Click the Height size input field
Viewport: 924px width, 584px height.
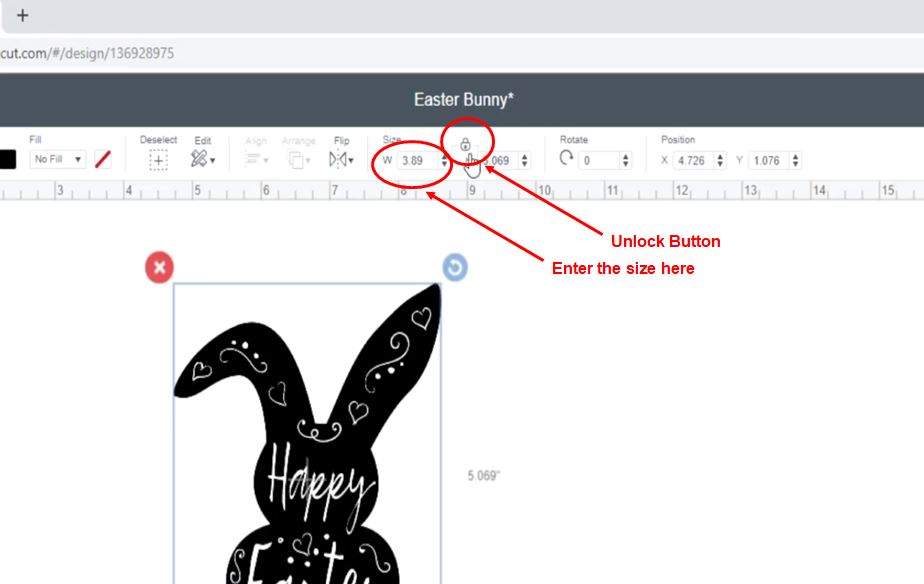tap(501, 160)
